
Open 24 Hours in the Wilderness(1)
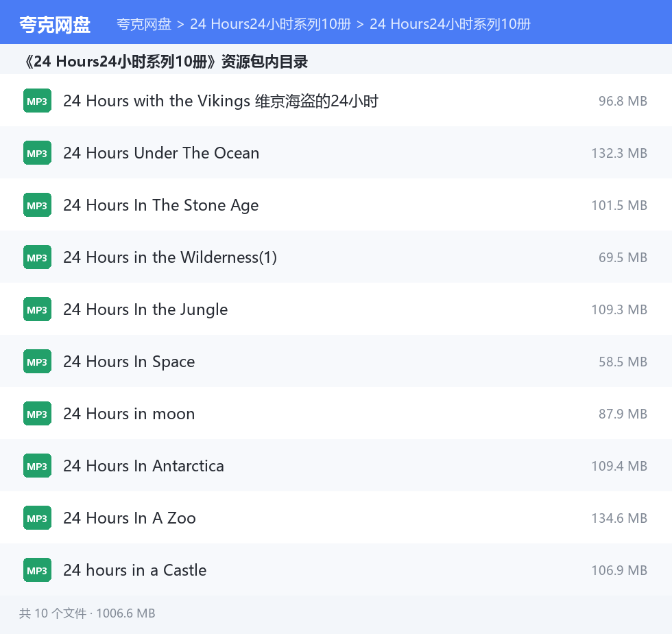170,257
